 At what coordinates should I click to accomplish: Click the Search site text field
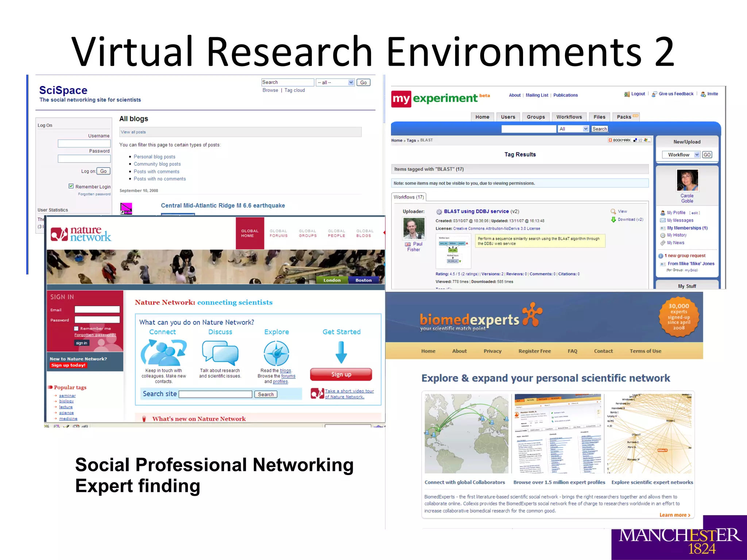tap(215, 394)
